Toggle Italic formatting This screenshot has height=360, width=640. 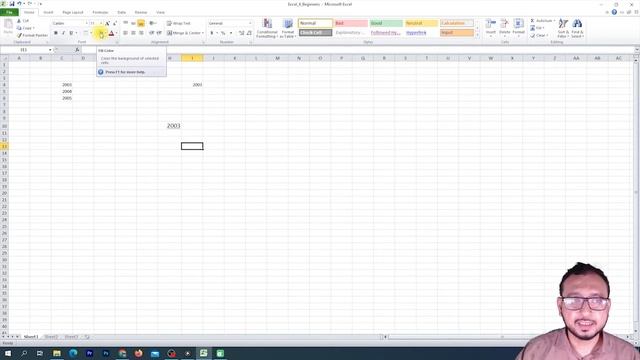click(x=63, y=33)
